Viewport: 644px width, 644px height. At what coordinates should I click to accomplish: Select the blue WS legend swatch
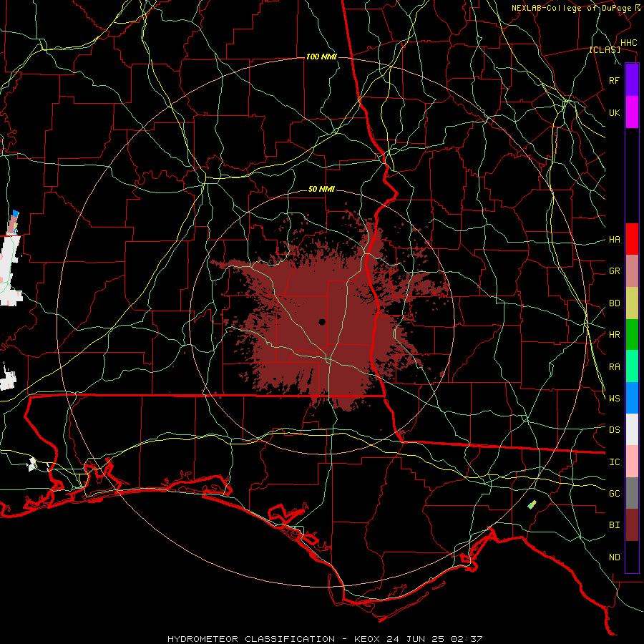tap(632, 398)
